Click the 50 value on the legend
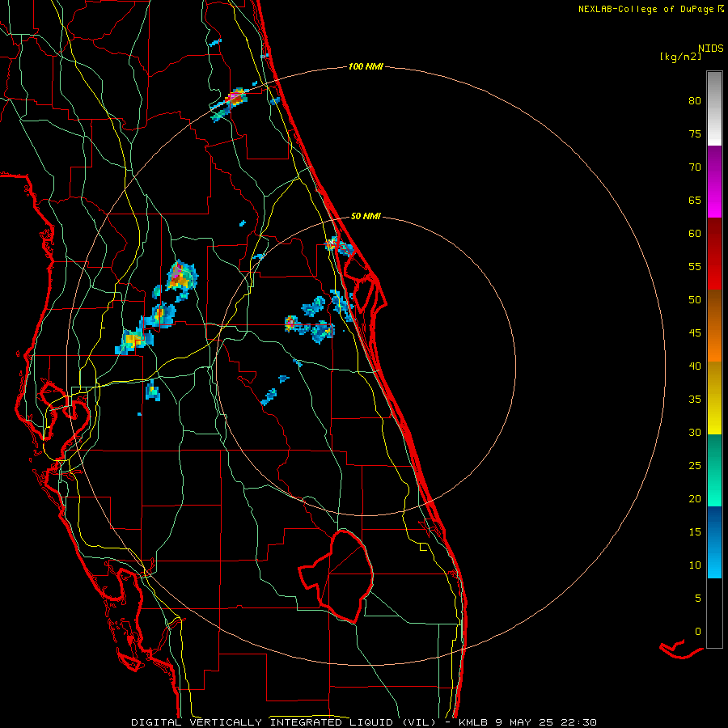This screenshot has width=728, height=728. 695,300
